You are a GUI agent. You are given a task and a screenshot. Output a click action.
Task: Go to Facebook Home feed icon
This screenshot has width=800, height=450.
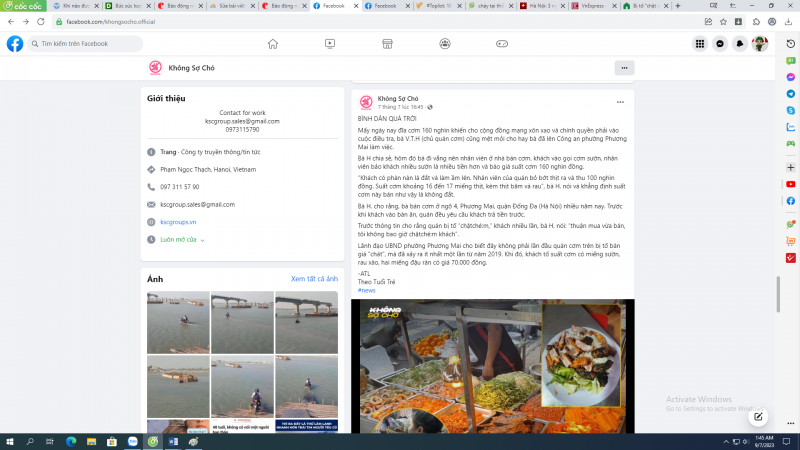tap(272, 44)
